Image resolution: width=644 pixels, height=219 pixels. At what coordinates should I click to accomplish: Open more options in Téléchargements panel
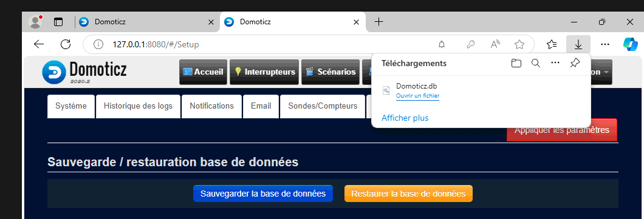click(555, 63)
